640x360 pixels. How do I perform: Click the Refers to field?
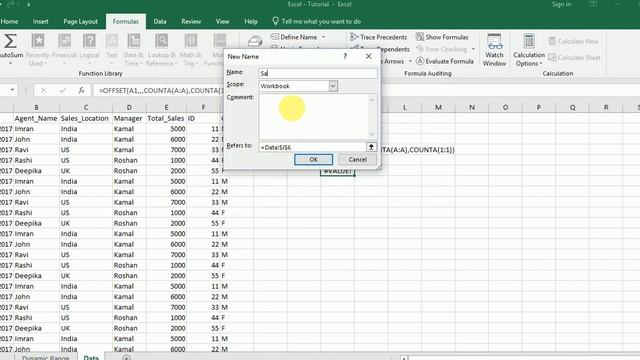[312, 147]
